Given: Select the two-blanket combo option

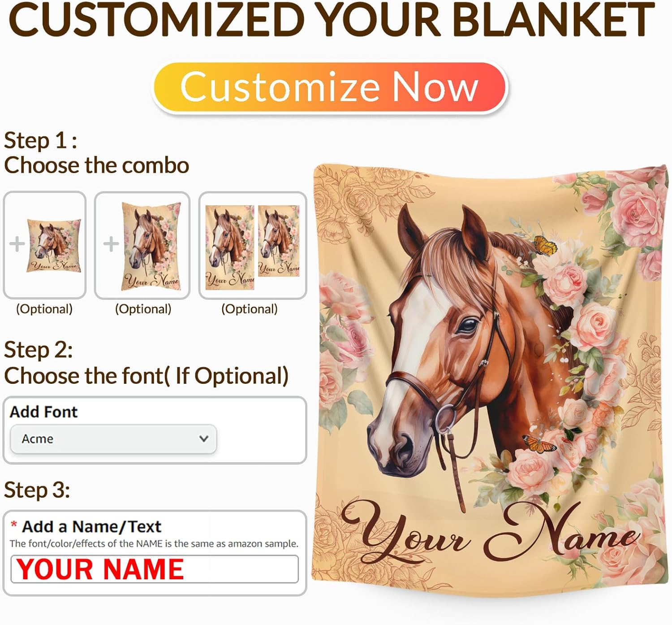Looking at the screenshot, I should [253, 245].
